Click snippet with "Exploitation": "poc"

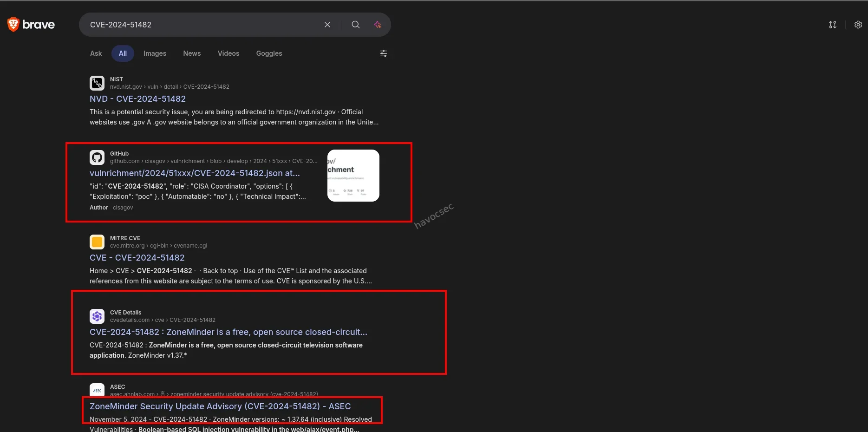[198, 191]
